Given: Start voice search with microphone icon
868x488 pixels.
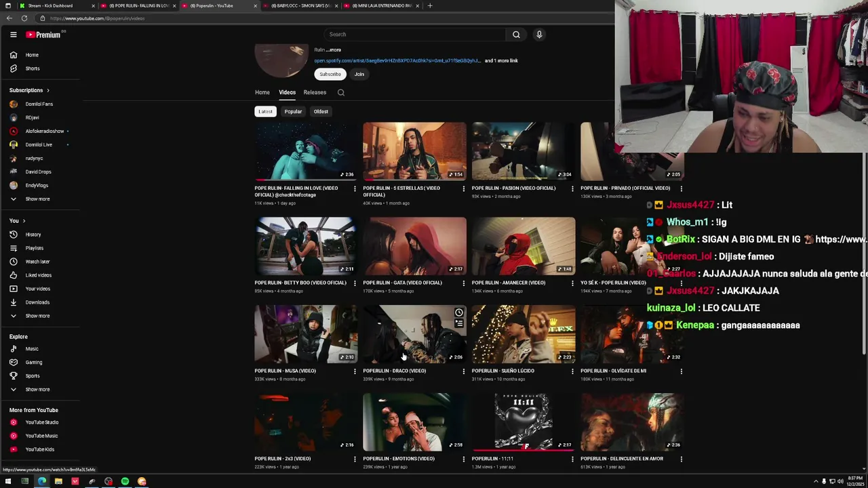Looking at the screenshot, I should point(539,35).
